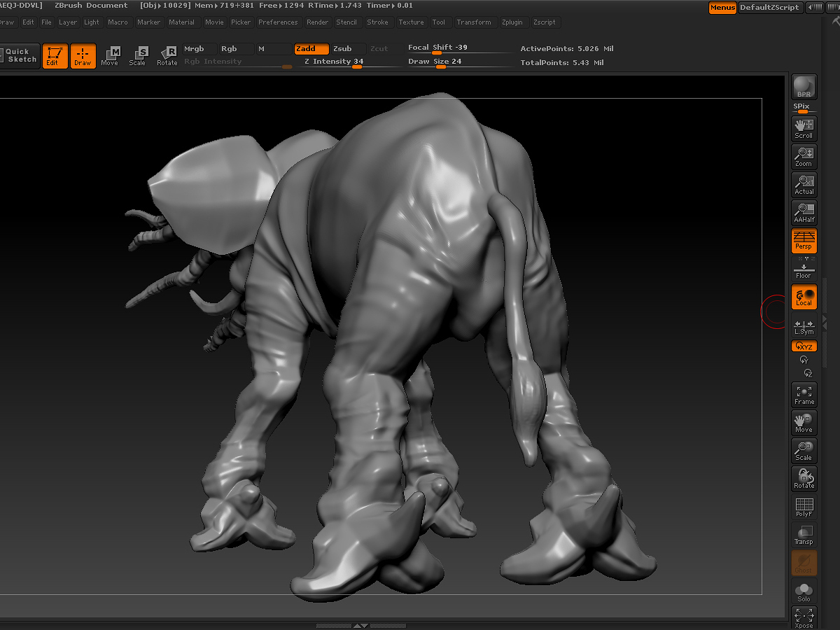
Task: Open the Render menu
Action: pyautogui.click(x=318, y=22)
